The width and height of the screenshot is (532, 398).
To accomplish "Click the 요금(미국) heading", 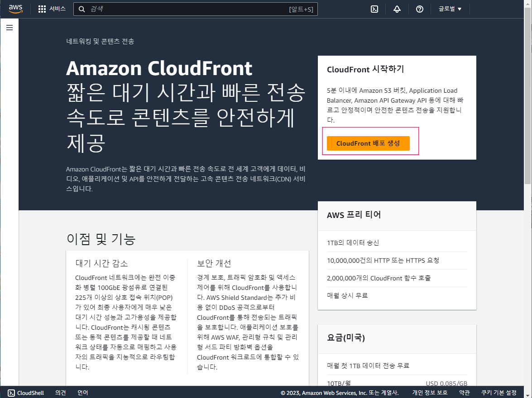I will click(x=346, y=338).
